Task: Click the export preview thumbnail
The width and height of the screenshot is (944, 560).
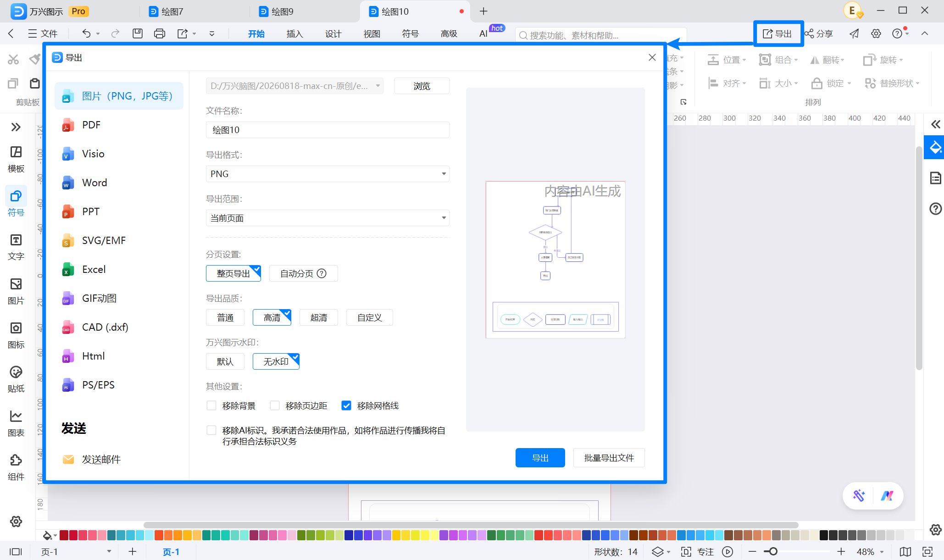Action: click(555, 260)
